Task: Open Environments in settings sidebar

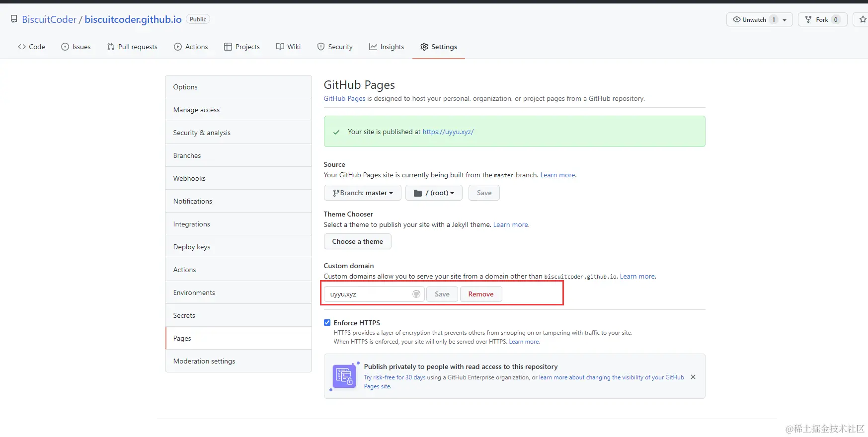Action: click(x=238, y=292)
